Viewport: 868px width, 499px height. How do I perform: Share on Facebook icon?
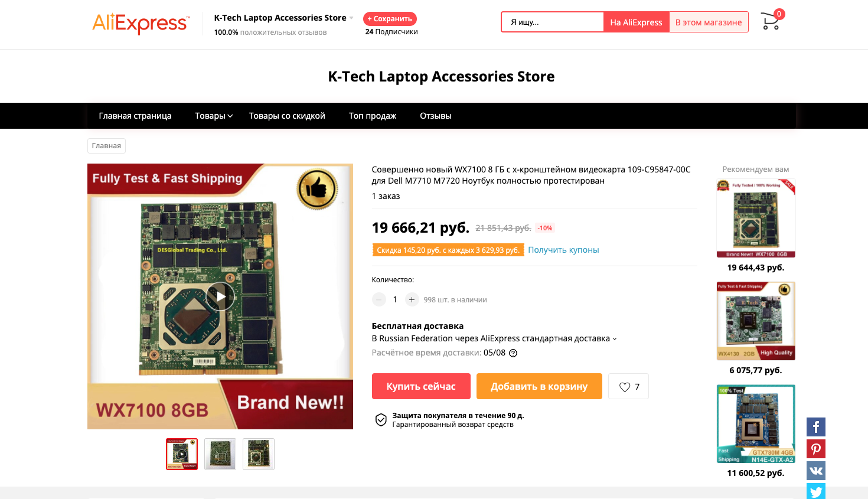tap(816, 427)
